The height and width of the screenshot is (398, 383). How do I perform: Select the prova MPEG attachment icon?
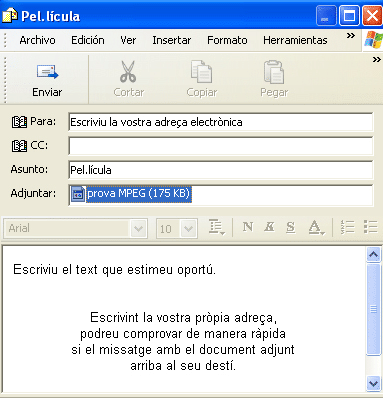coord(78,194)
